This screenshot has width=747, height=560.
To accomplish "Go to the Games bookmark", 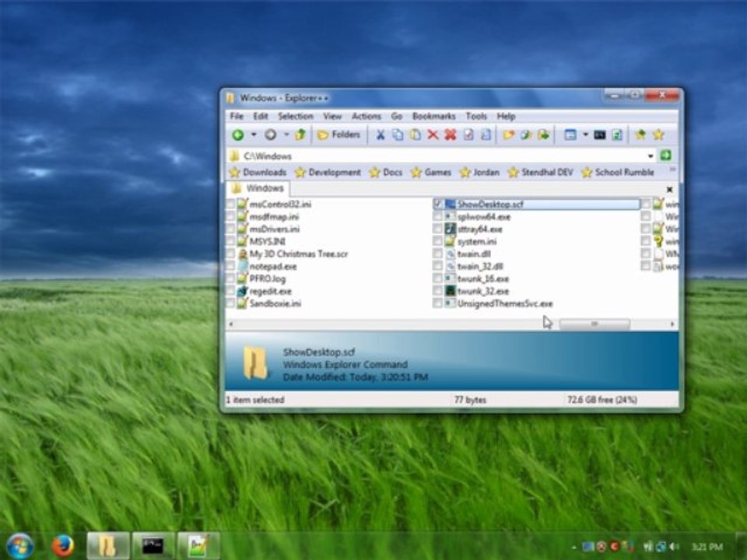I will pos(431,173).
